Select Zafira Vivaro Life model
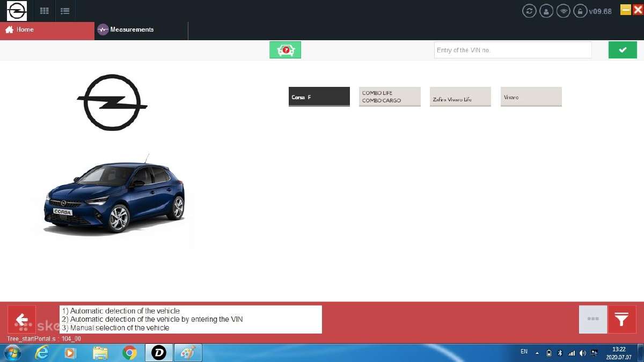This screenshot has height=362, width=644. [460, 97]
